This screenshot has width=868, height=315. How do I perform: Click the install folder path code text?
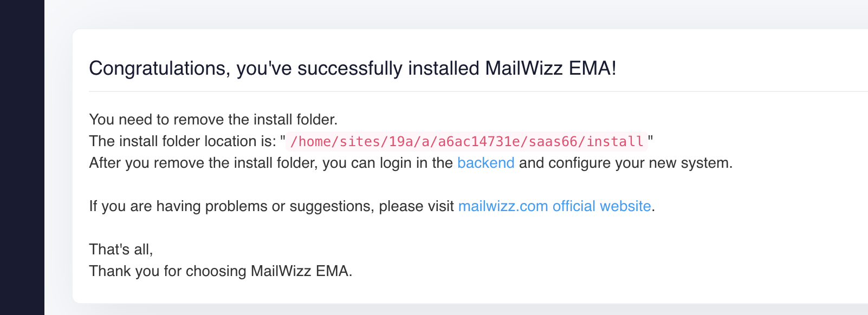click(467, 142)
